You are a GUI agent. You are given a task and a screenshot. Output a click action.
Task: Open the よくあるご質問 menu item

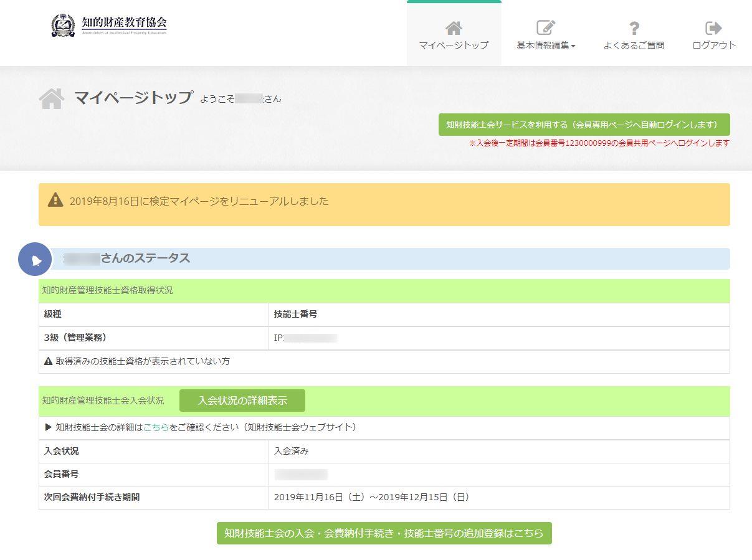(x=634, y=45)
